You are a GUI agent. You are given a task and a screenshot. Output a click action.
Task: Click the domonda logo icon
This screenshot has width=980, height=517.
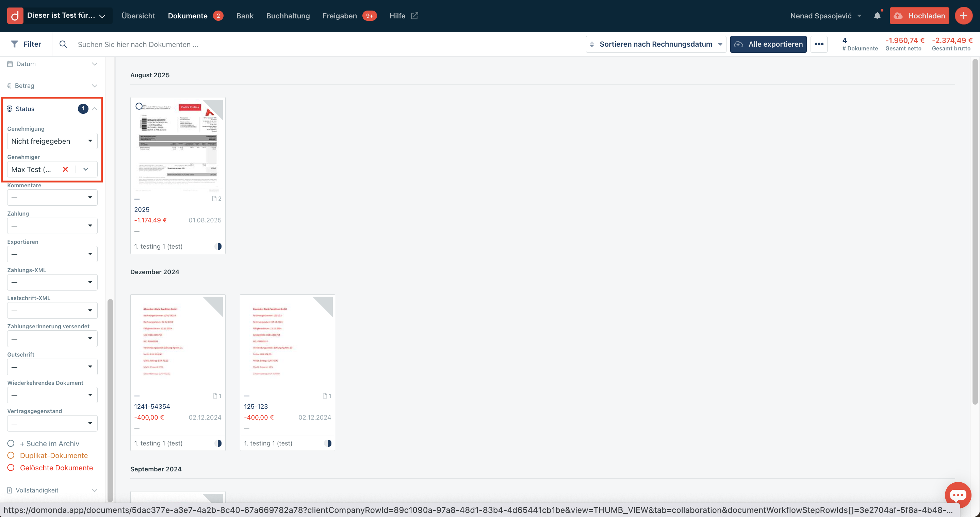(x=15, y=16)
